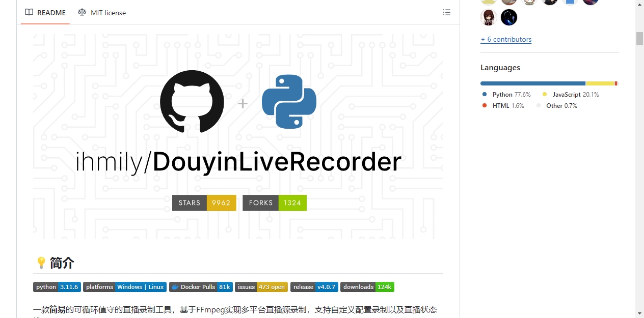
Task: Open the brown-haired anime girl contributor avatar
Action: point(489,17)
